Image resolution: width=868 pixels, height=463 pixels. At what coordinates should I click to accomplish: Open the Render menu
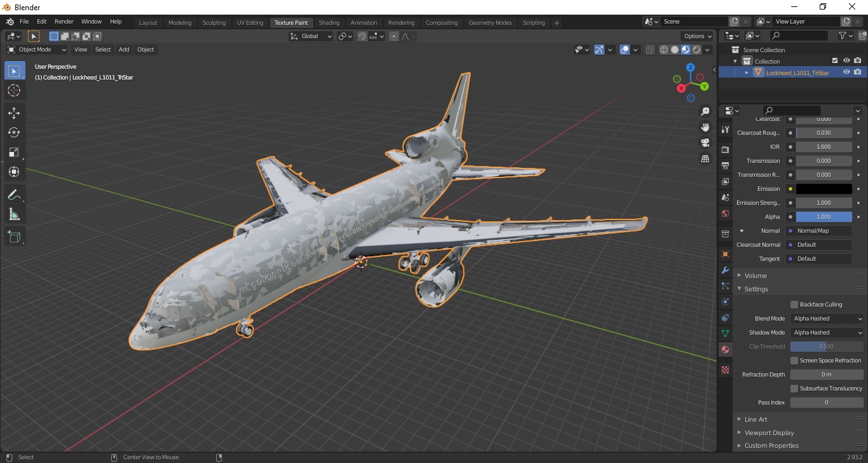pyautogui.click(x=64, y=22)
